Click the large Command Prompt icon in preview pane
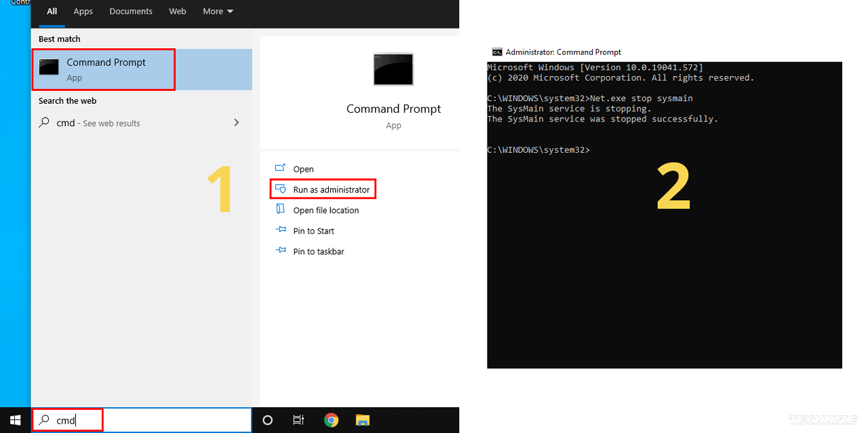 393,69
